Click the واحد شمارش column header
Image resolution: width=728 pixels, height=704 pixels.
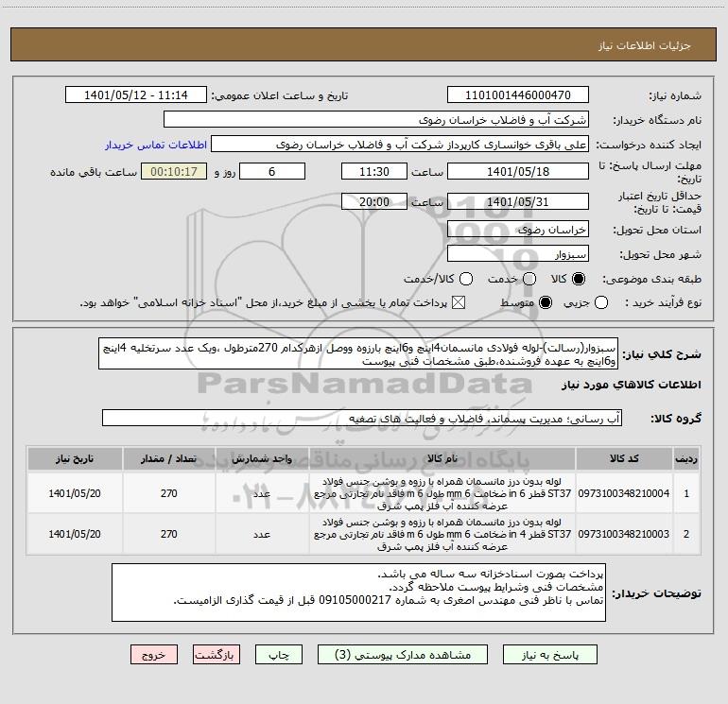pyautogui.click(x=262, y=458)
